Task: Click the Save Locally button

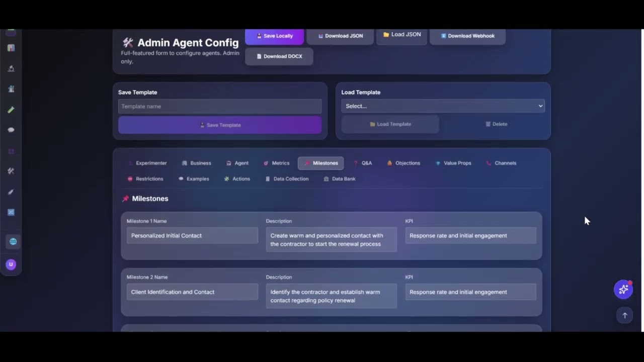Action: coord(274,36)
